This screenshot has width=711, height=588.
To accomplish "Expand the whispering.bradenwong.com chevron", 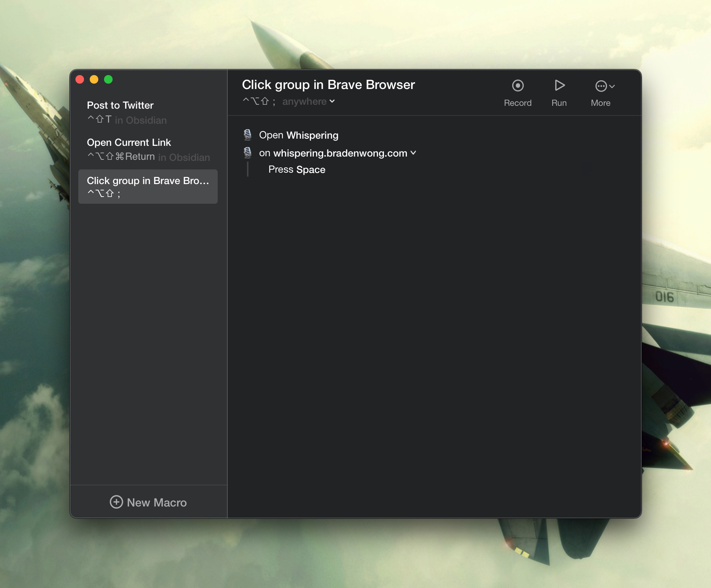I will (x=414, y=153).
